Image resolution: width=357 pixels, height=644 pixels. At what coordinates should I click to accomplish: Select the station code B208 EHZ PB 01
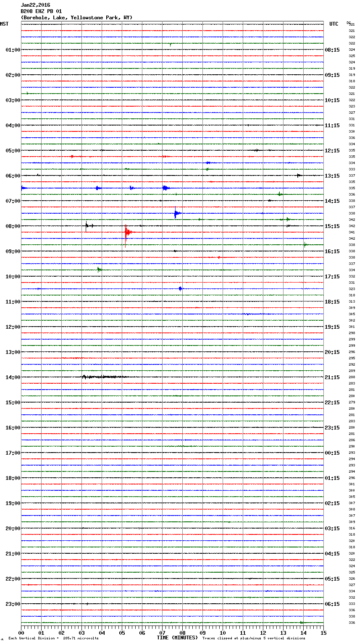(41, 11)
